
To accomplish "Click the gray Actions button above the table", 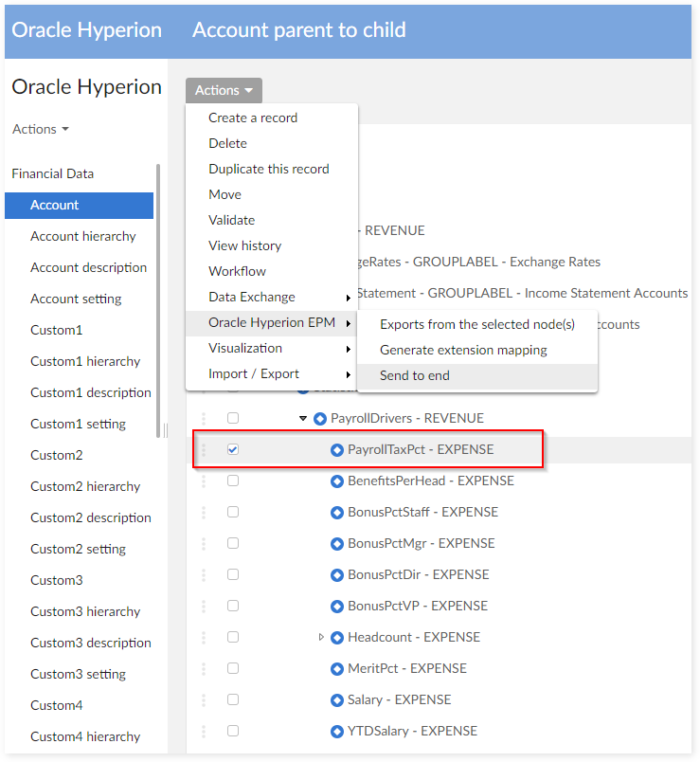I will (x=224, y=90).
